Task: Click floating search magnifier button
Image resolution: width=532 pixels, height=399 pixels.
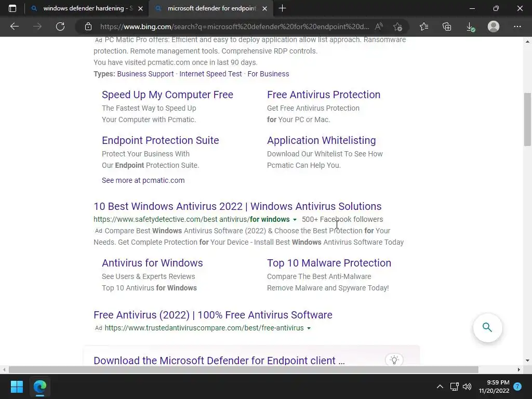Action: (487, 327)
